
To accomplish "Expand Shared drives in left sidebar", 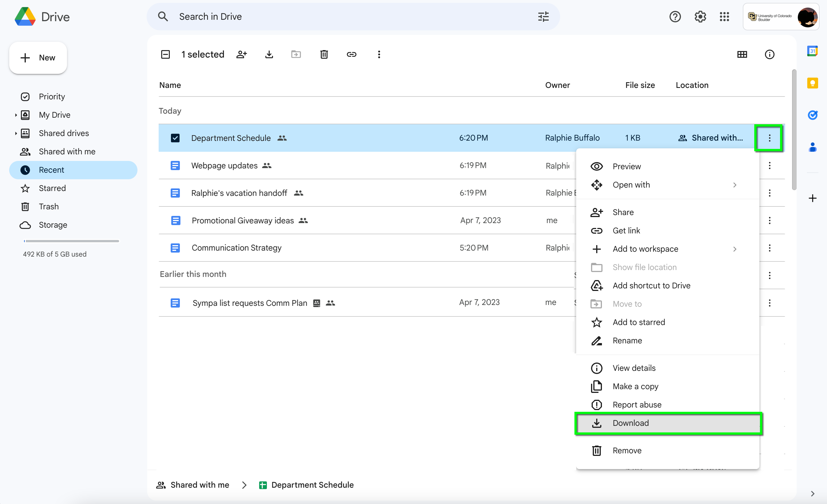I will 16,133.
